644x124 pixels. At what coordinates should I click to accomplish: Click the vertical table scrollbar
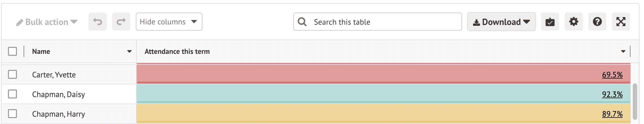coord(635,101)
